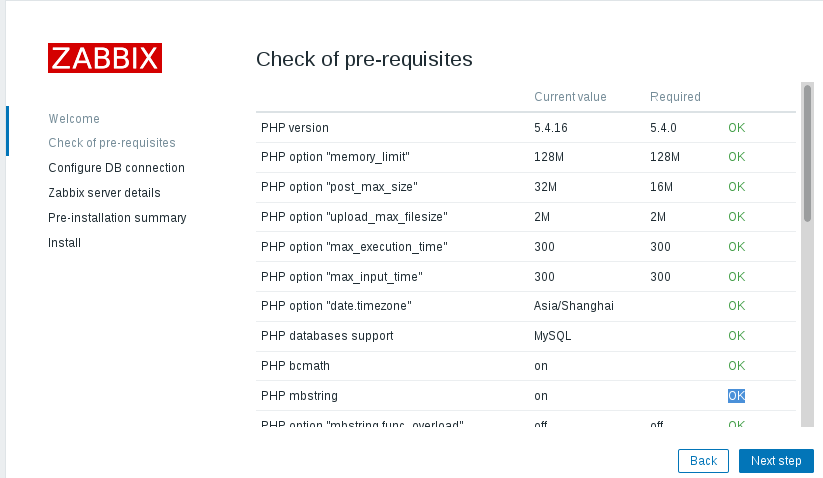Image resolution: width=823 pixels, height=478 pixels.
Task: Select Welcome in the setup sidebar
Action: coord(74,119)
